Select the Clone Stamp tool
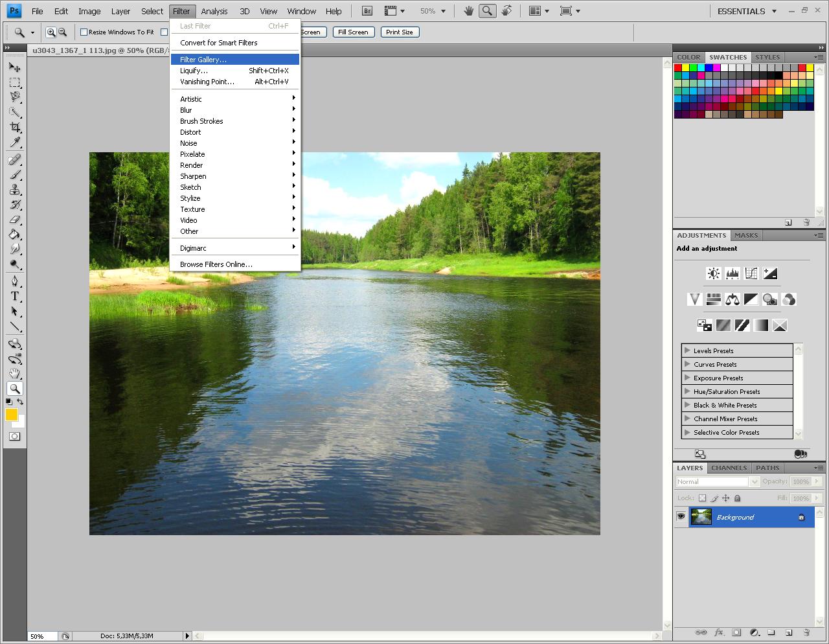829x644 pixels. pos(15,189)
